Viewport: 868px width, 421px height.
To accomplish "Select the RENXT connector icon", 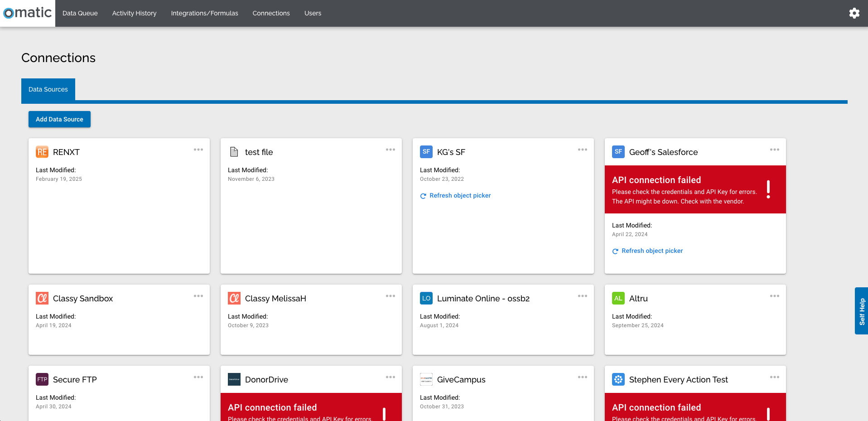I will 42,152.
